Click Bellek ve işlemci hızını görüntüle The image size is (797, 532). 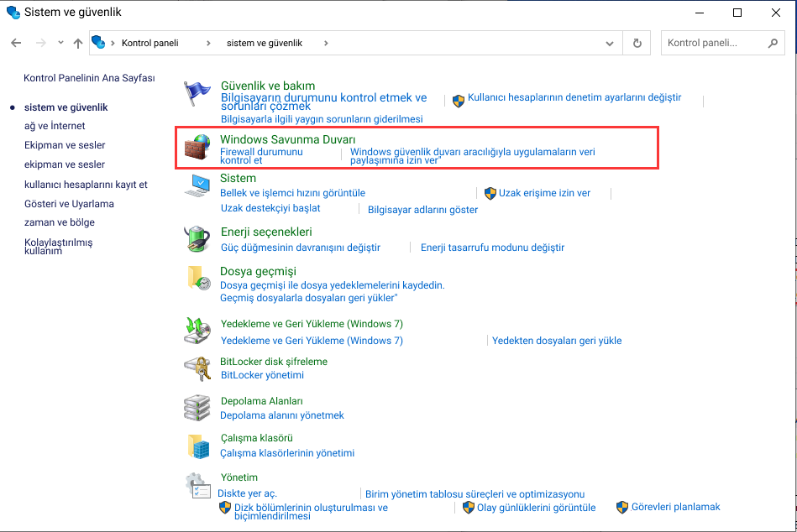click(293, 193)
